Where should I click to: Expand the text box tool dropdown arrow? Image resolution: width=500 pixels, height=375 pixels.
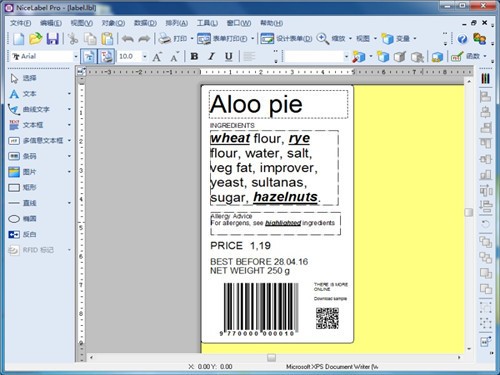(69, 125)
